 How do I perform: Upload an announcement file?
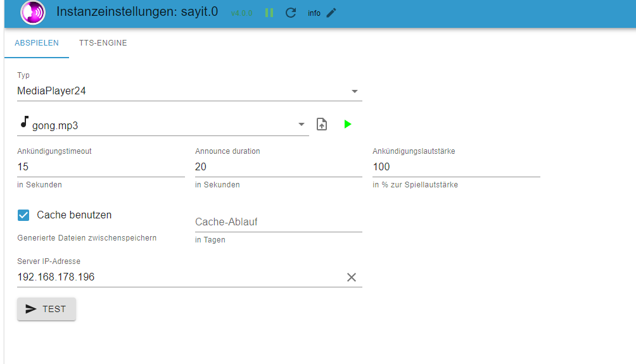point(322,125)
